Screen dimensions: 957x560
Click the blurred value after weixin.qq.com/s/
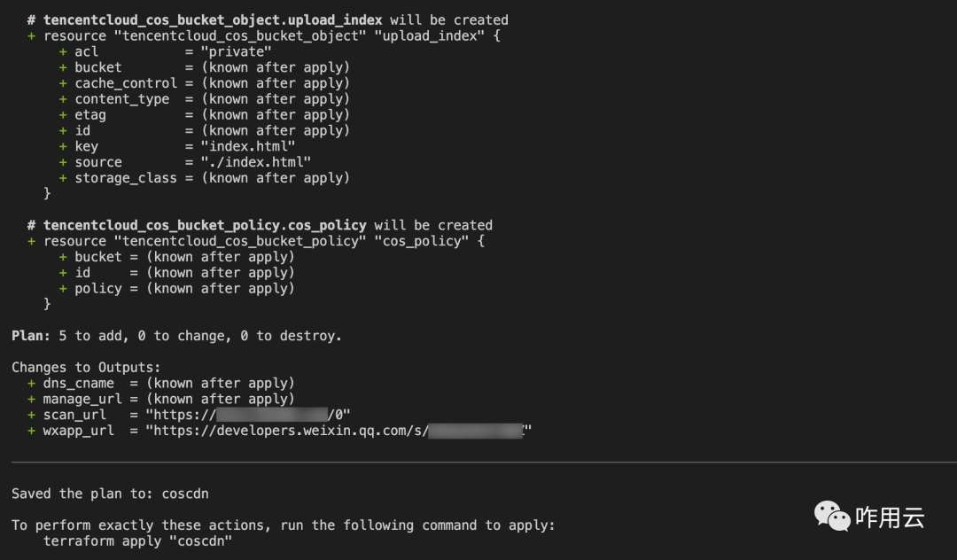tap(476, 431)
